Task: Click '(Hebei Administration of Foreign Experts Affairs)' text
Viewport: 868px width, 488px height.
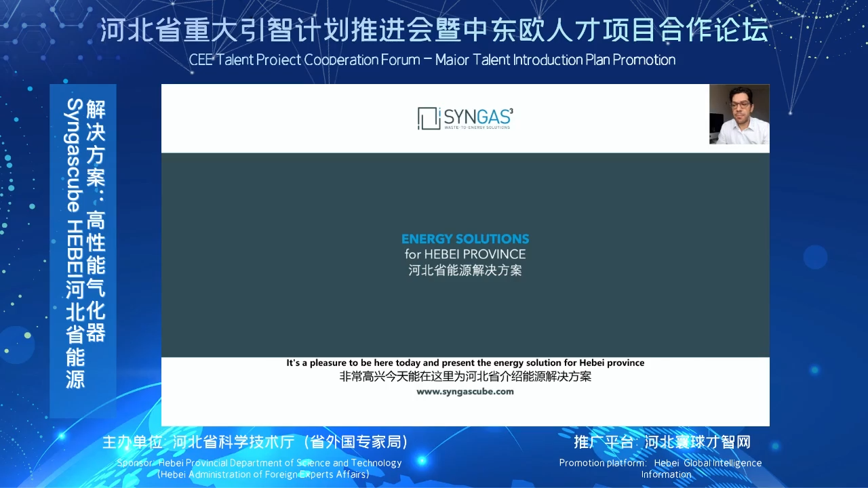Action: 263,474
